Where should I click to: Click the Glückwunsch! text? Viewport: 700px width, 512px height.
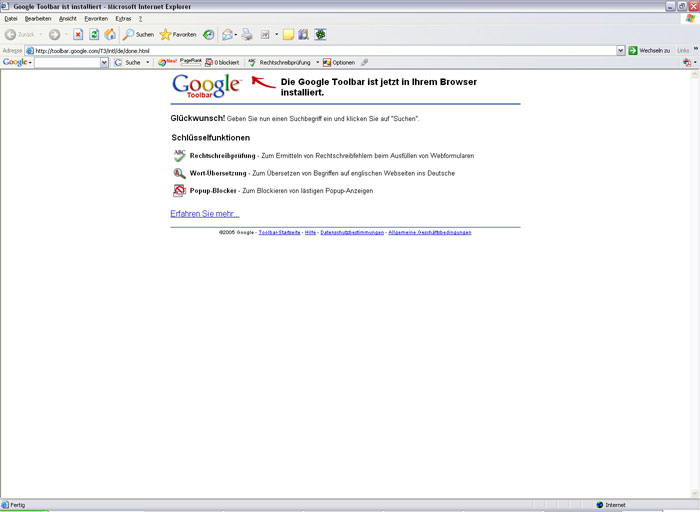coord(198,118)
